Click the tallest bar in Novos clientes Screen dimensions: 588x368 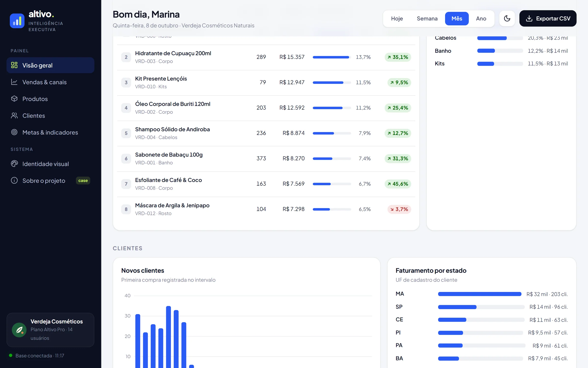(168, 337)
